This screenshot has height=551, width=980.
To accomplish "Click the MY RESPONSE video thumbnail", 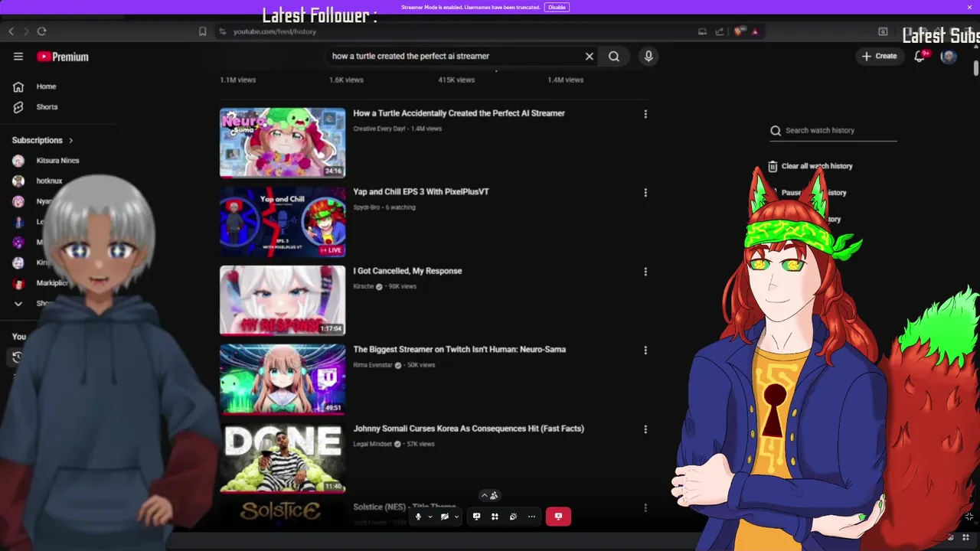I will 283,301.
